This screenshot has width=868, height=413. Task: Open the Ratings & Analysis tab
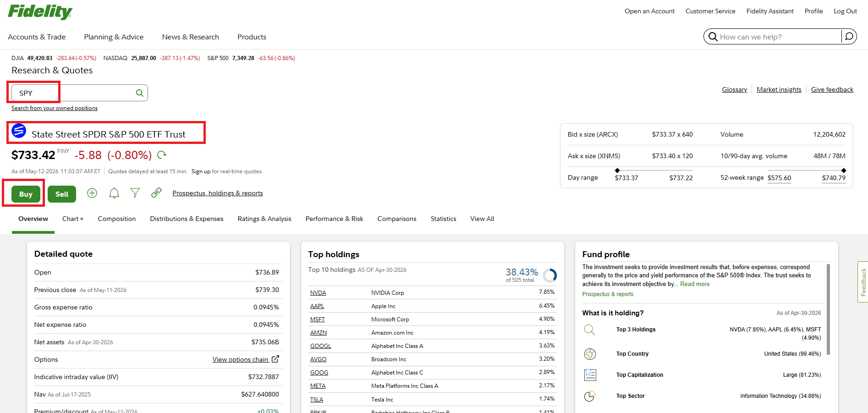(x=264, y=219)
